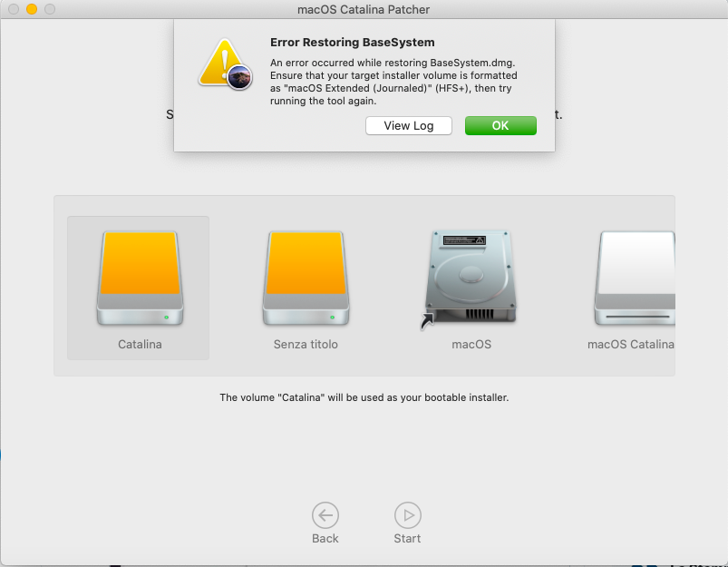Click the OK button in error dialog
The image size is (728, 567).
(500, 125)
